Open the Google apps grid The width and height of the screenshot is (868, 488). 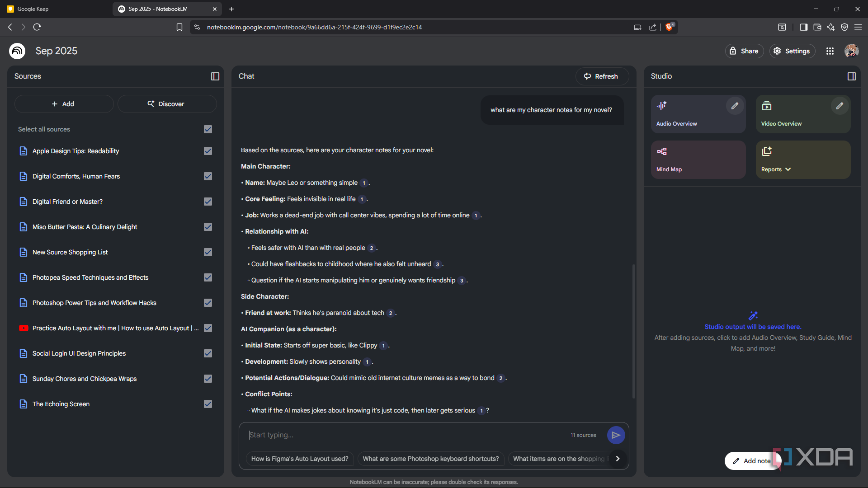pyautogui.click(x=830, y=51)
